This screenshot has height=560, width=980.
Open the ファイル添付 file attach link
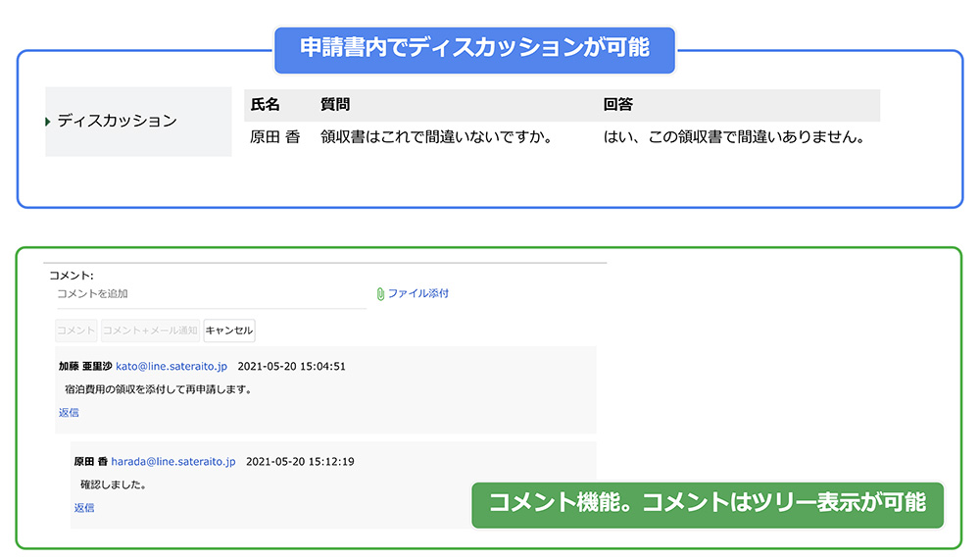(417, 293)
